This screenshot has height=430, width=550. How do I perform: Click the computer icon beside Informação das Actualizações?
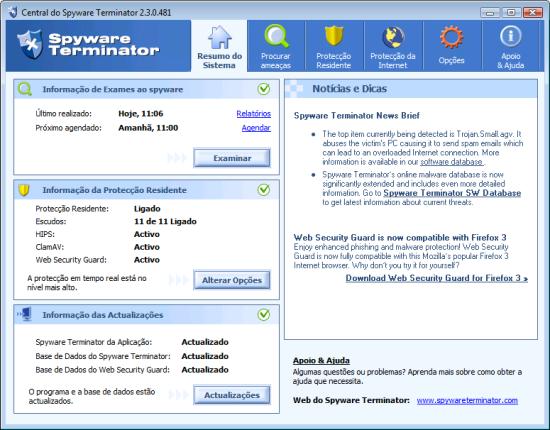[x=25, y=314]
